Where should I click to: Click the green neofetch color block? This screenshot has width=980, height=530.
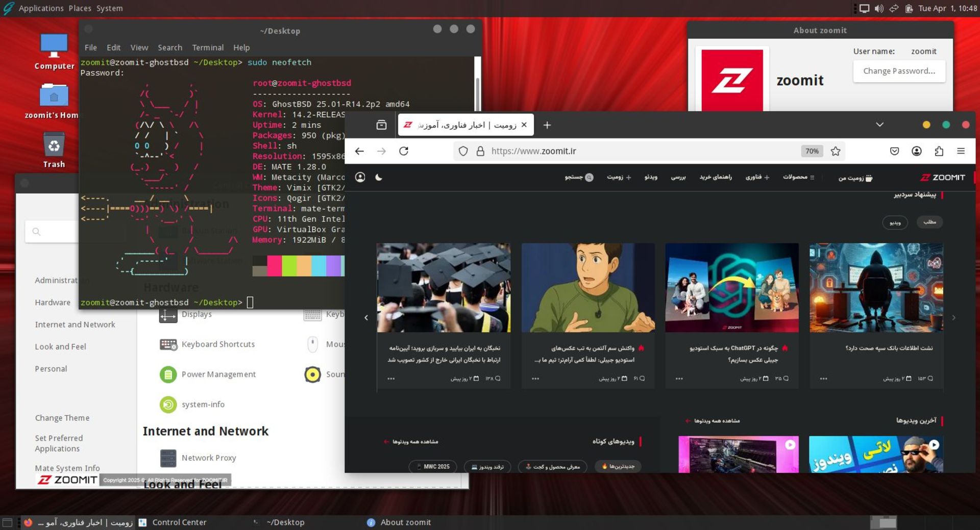point(289,266)
